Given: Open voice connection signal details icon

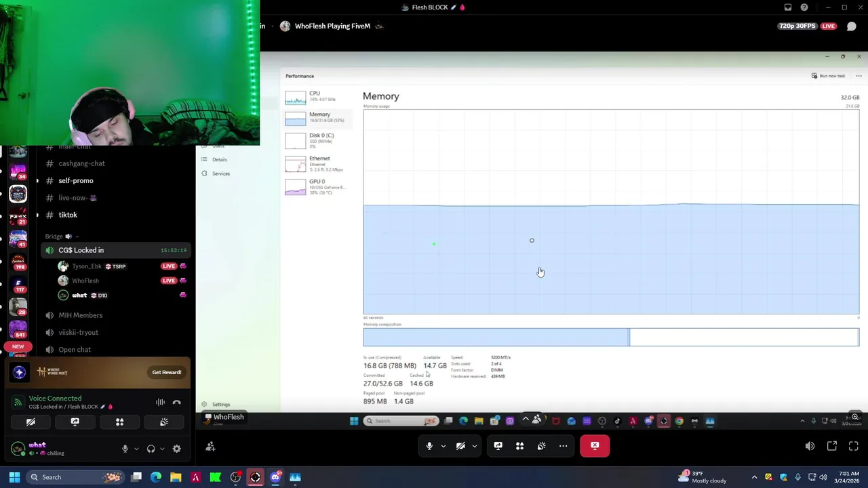Looking at the screenshot, I should (x=18, y=403).
